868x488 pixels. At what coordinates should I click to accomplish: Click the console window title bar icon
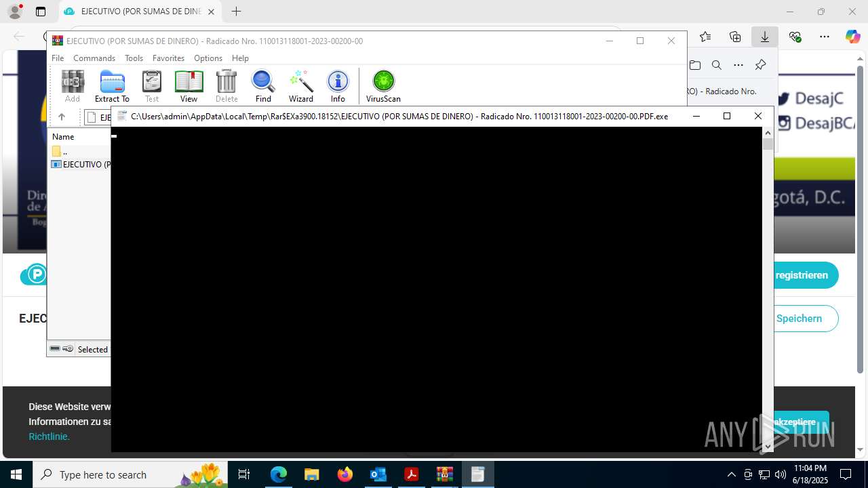[x=122, y=116]
